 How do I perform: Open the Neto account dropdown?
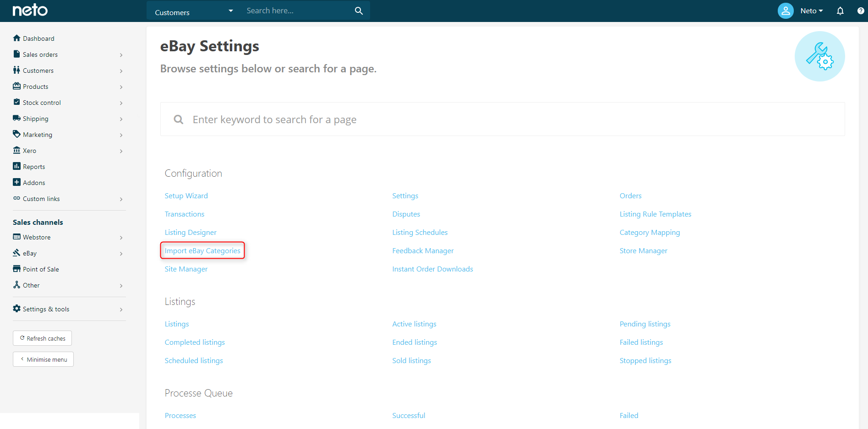pyautogui.click(x=811, y=11)
